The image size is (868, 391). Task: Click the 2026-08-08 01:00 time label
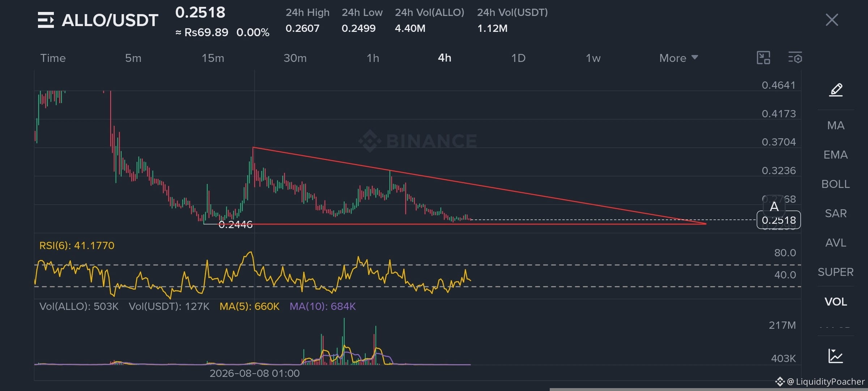click(x=255, y=373)
